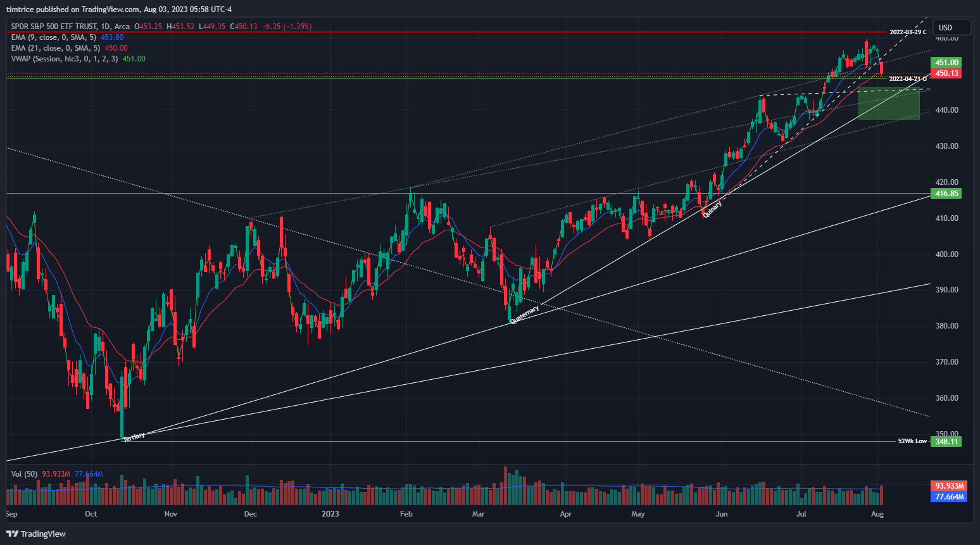Click the 380.00 price axis tick
Image resolution: width=980 pixels, height=545 pixels.
click(x=947, y=326)
